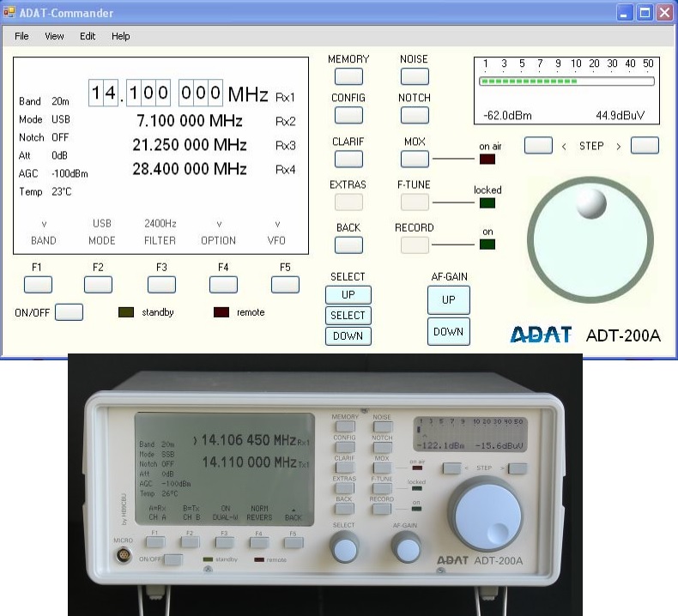
Task: Click the middle SELECT button
Action: [348, 316]
